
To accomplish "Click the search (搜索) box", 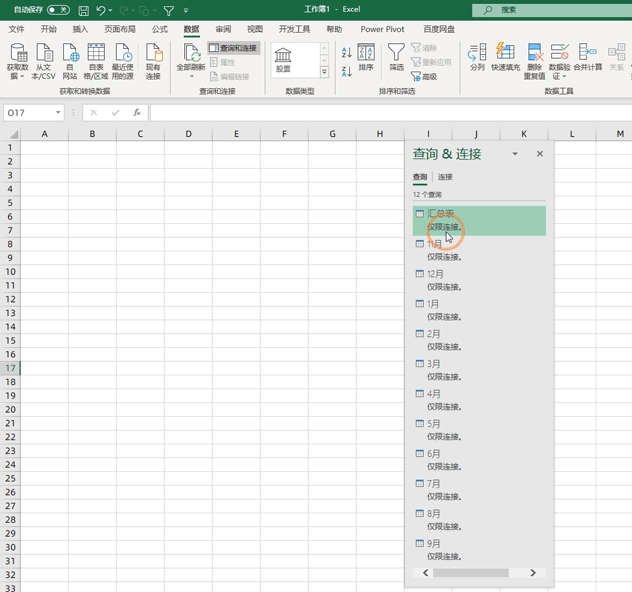I will 552,10.
